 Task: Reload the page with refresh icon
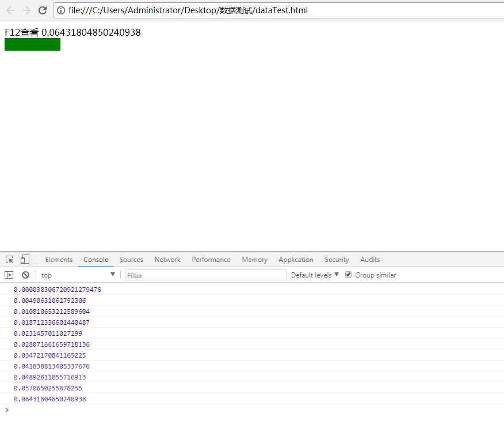(43, 10)
